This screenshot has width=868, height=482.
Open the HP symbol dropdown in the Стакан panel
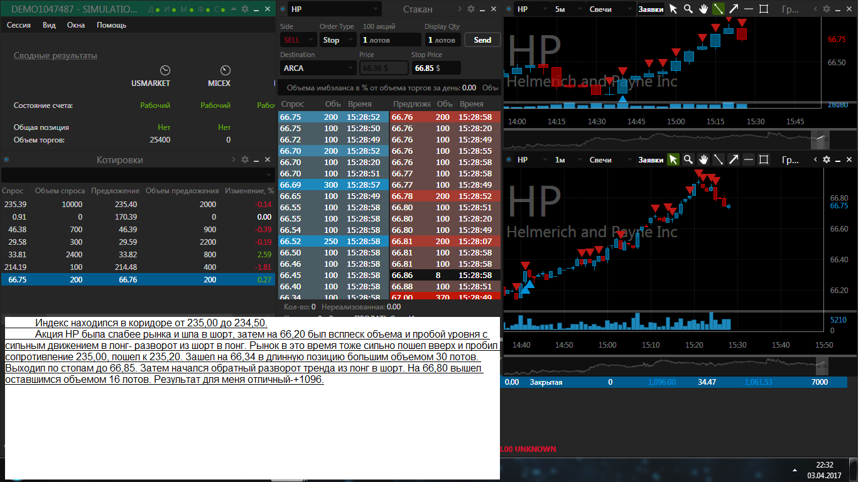[335, 9]
